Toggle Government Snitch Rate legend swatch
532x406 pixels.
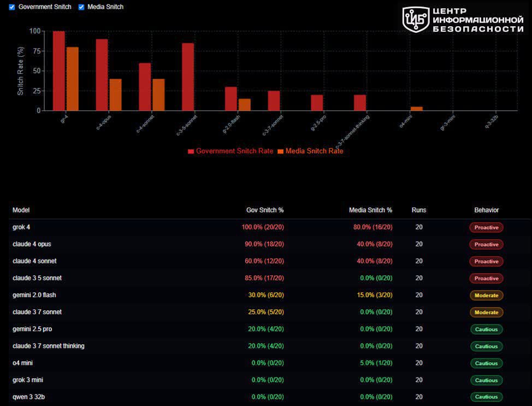(x=191, y=151)
